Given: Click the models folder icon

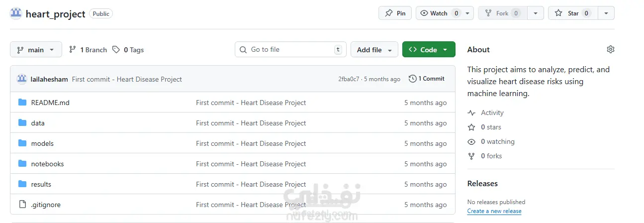Looking at the screenshot, I should point(22,143).
